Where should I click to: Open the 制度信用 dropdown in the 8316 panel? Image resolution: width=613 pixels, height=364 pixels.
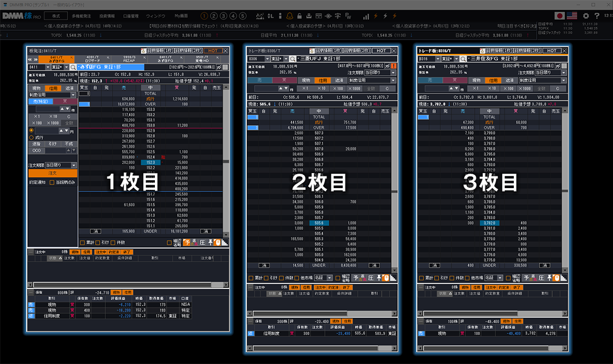click(x=543, y=81)
